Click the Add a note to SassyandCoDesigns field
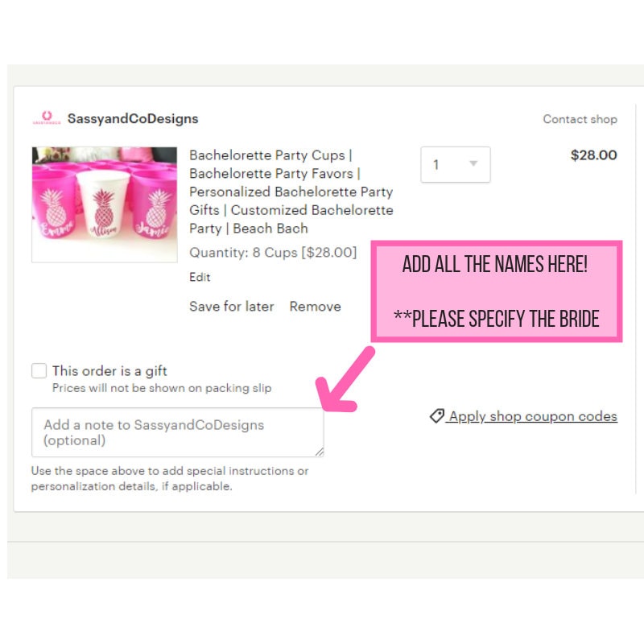This screenshot has height=644, width=644. tap(177, 432)
